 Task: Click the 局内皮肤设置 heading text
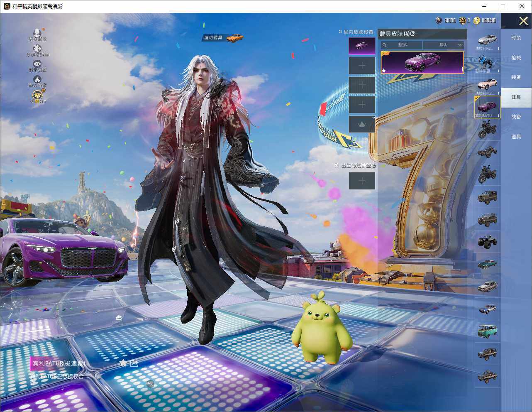tap(359, 32)
